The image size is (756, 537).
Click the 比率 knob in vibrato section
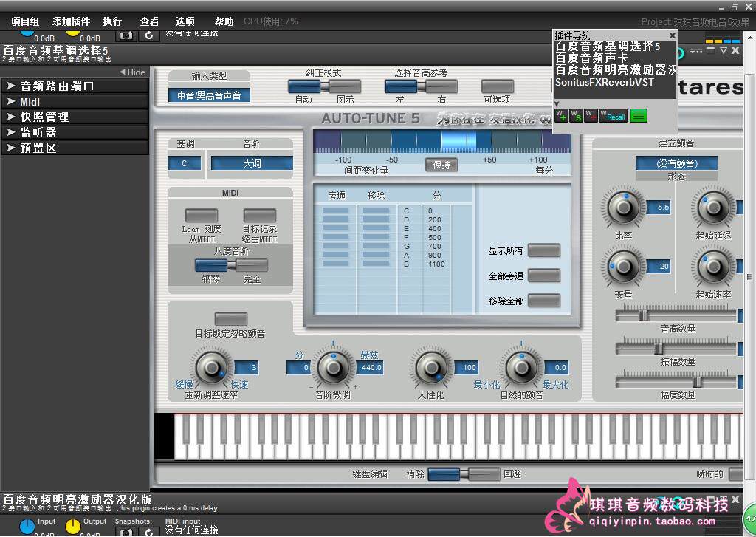623,208
